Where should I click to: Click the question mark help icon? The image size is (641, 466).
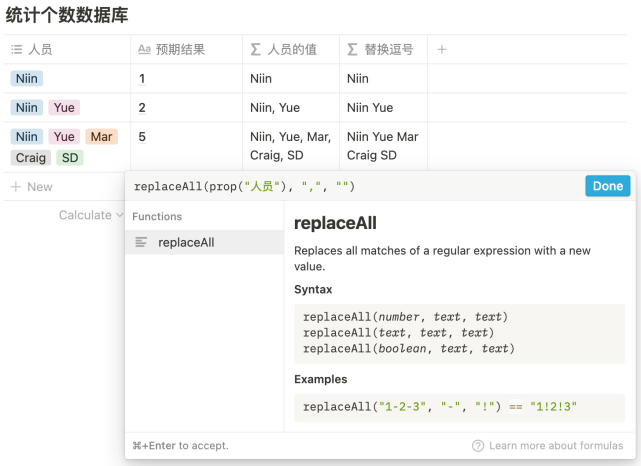click(x=478, y=446)
